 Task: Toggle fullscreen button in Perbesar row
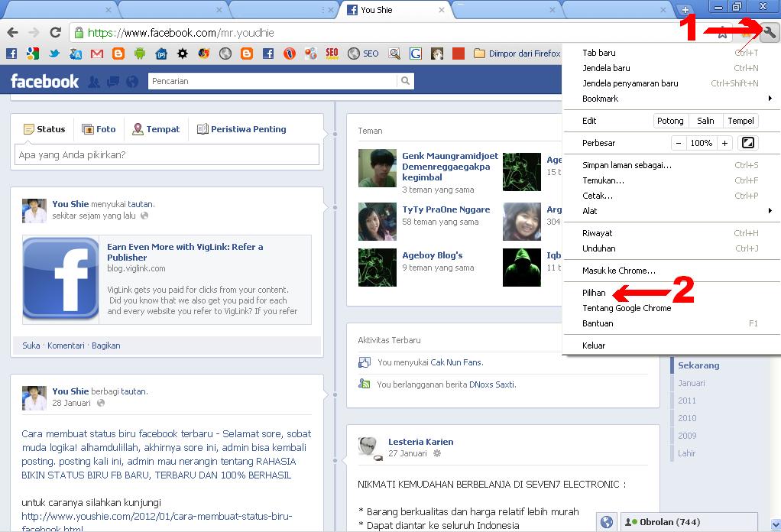coord(748,143)
